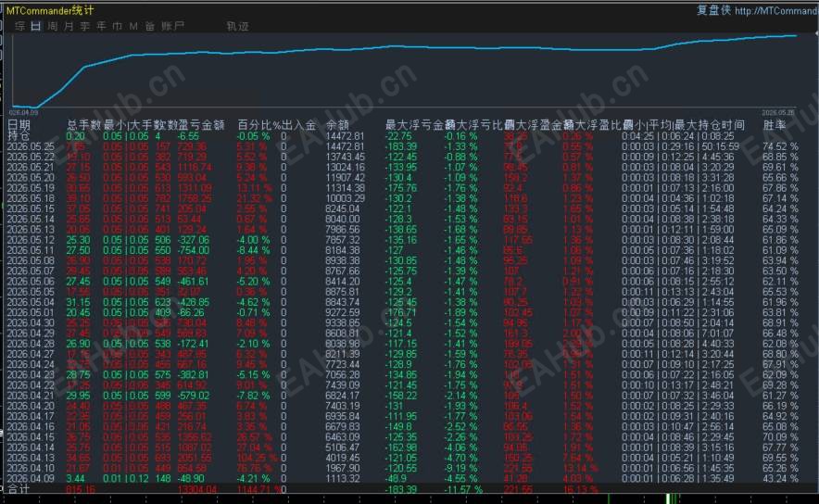The image size is (819, 504).
Task: Select the 2026.05.25 date row
Action: pyautogui.click(x=31, y=146)
